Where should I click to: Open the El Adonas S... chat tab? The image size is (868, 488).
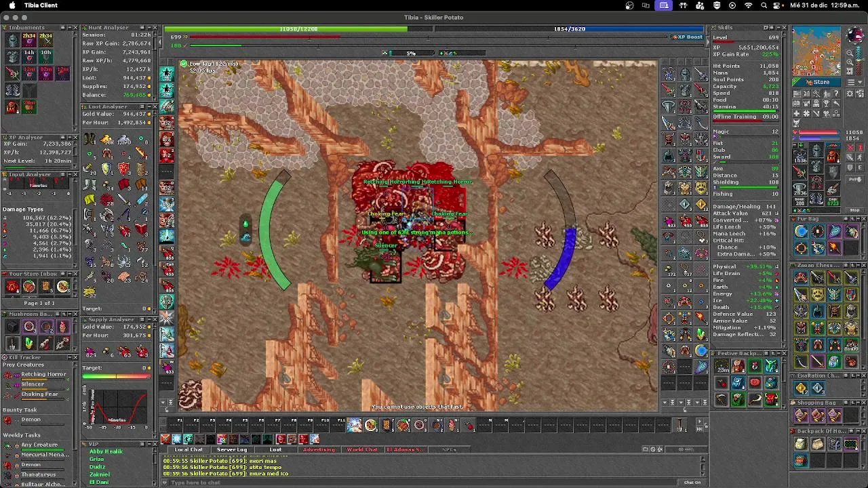click(x=406, y=449)
